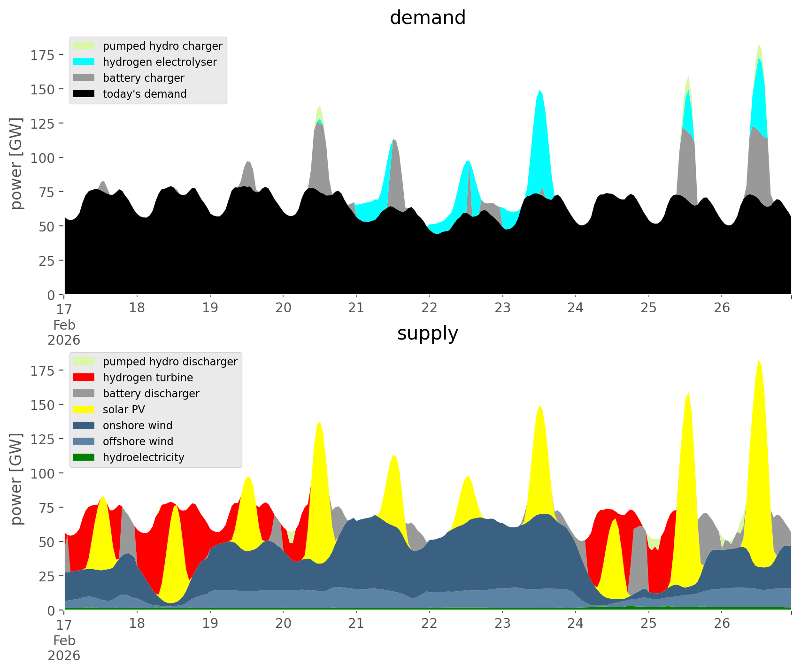Click the black today's demand legend swatch
This screenshot has width=801, height=672.
tap(84, 94)
